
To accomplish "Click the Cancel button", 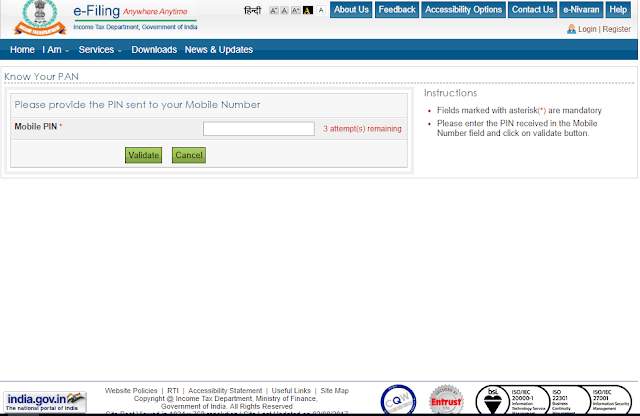I will pyautogui.click(x=189, y=155).
